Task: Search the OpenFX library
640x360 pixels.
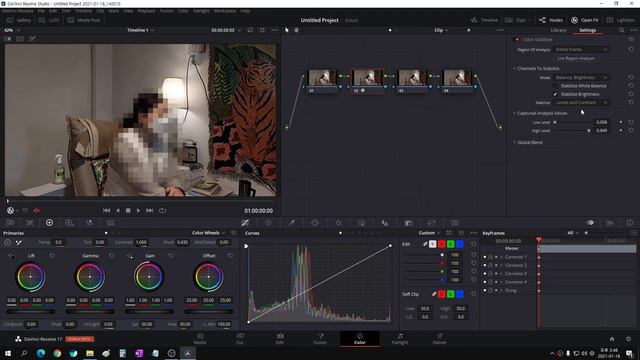Action: point(621,30)
